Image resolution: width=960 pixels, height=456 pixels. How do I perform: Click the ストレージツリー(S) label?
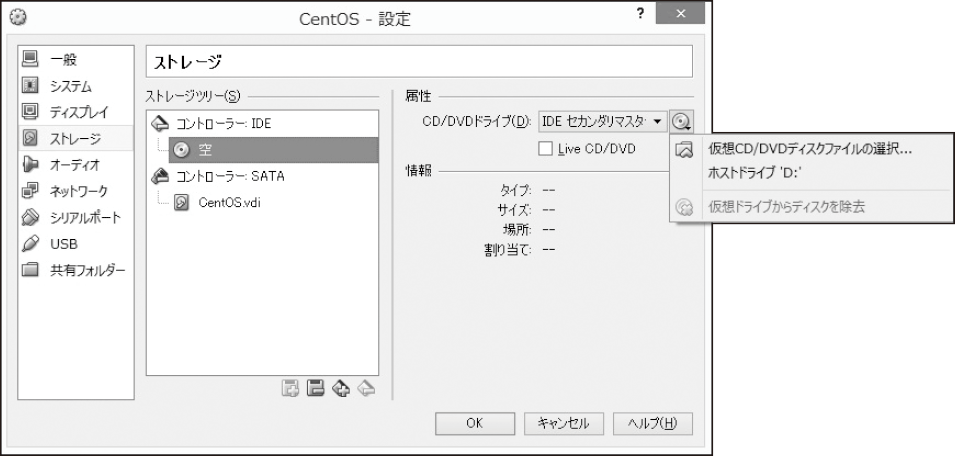coord(193,96)
